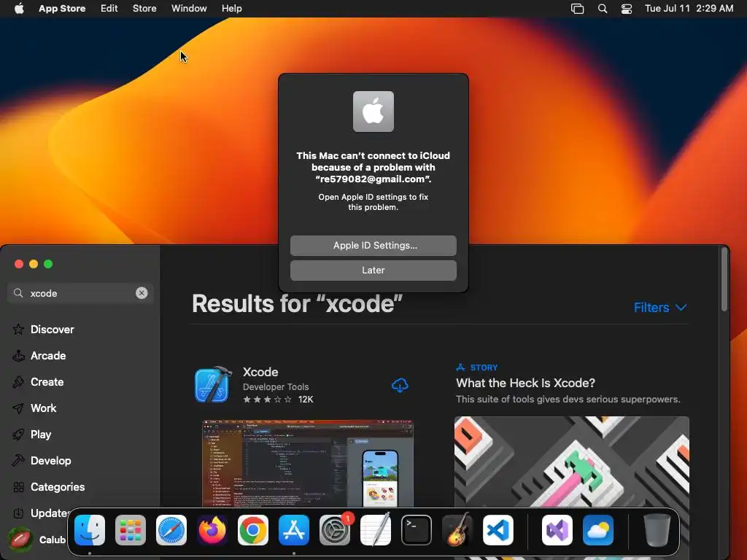Click the App Store Dock icon

coord(294,530)
